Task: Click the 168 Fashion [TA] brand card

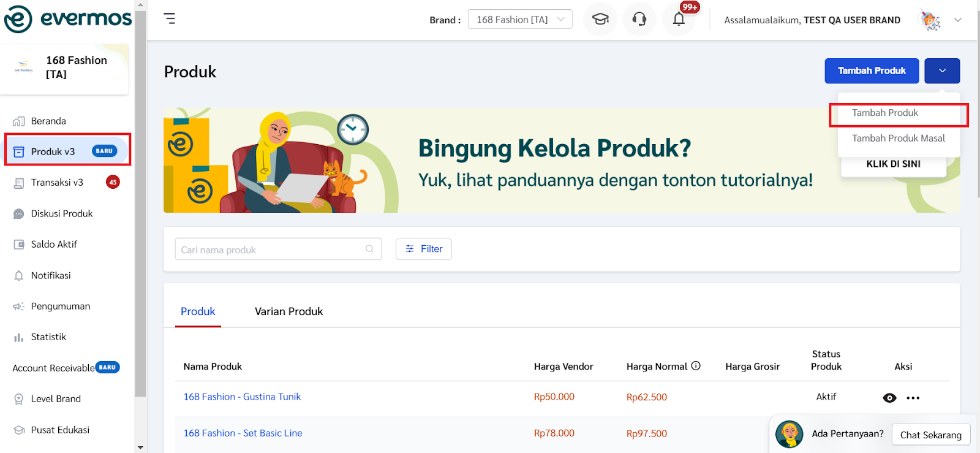Action: tap(64, 69)
